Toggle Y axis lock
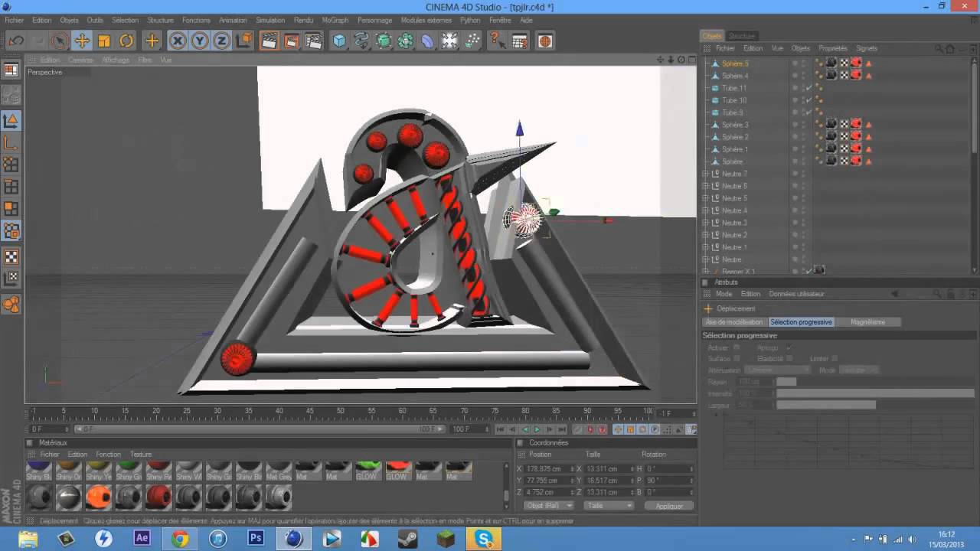 200,41
